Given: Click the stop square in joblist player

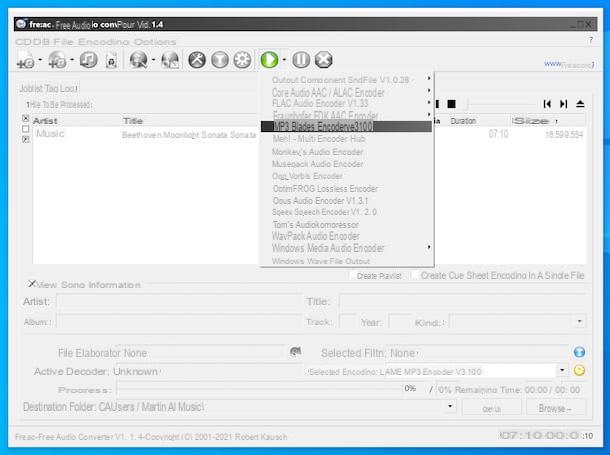Looking at the screenshot, I should pos(451,104).
